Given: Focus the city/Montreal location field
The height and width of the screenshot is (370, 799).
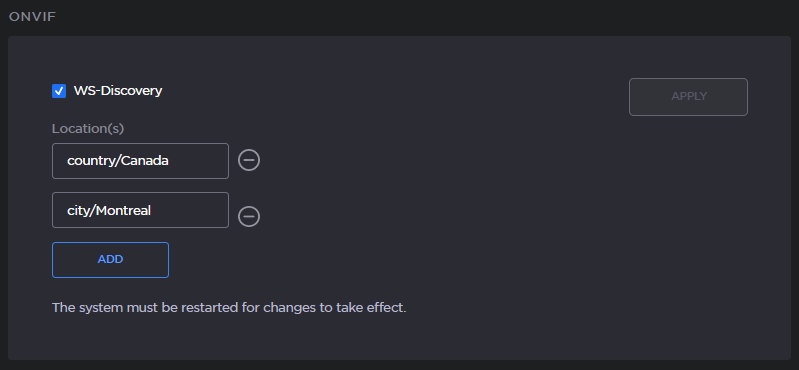Looking at the screenshot, I should point(140,210).
